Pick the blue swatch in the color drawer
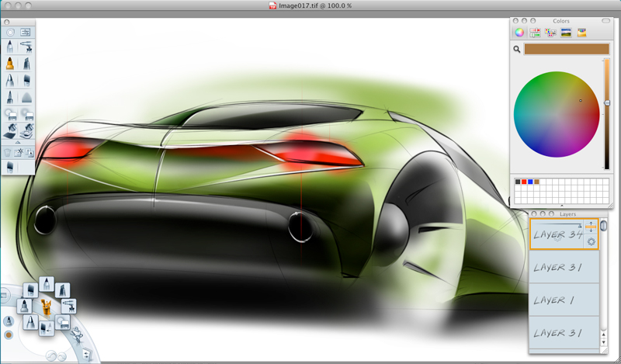Image resolution: width=621 pixels, height=364 pixels. (529, 182)
